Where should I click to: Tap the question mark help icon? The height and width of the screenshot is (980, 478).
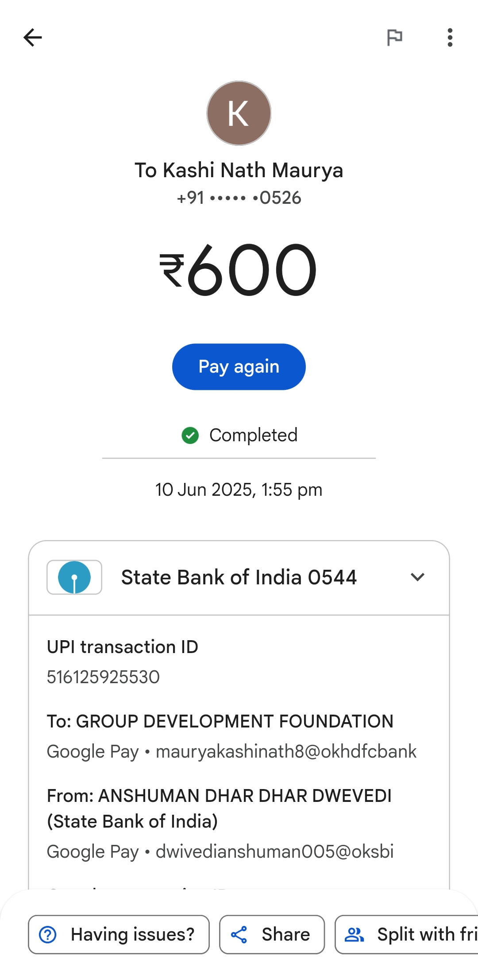(x=48, y=935)
